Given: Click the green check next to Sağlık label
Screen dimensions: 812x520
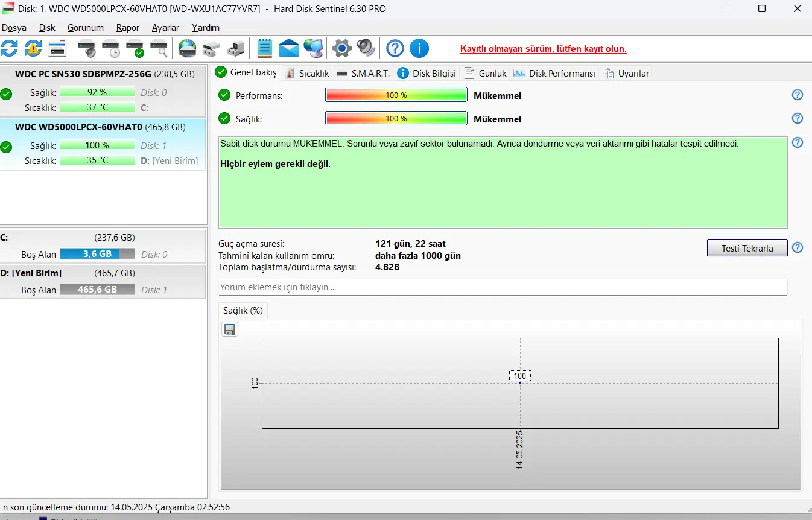Looking at the screenshot, I should point(224,118).
